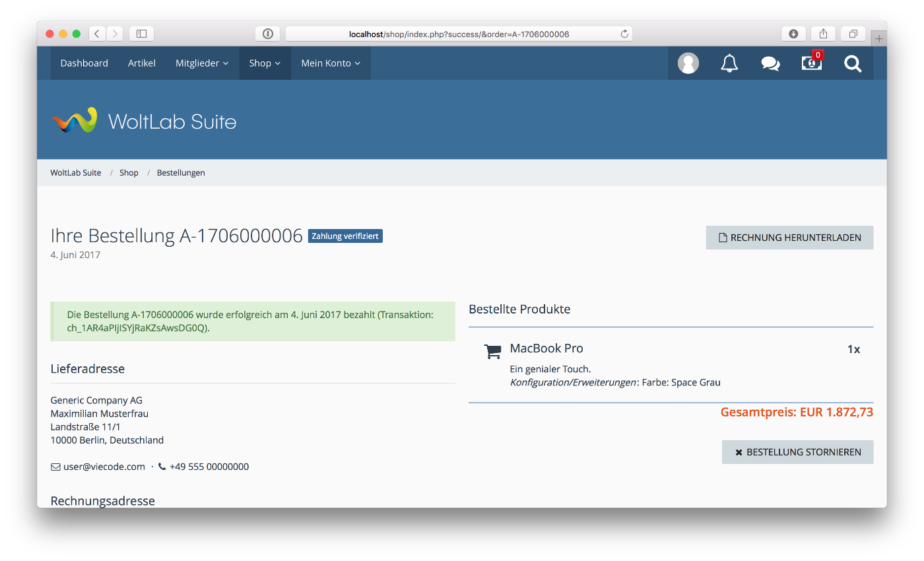Screen dimensions: 924x561
Task: Expand the Shop dropdown menu
Action: pos(265,63)
